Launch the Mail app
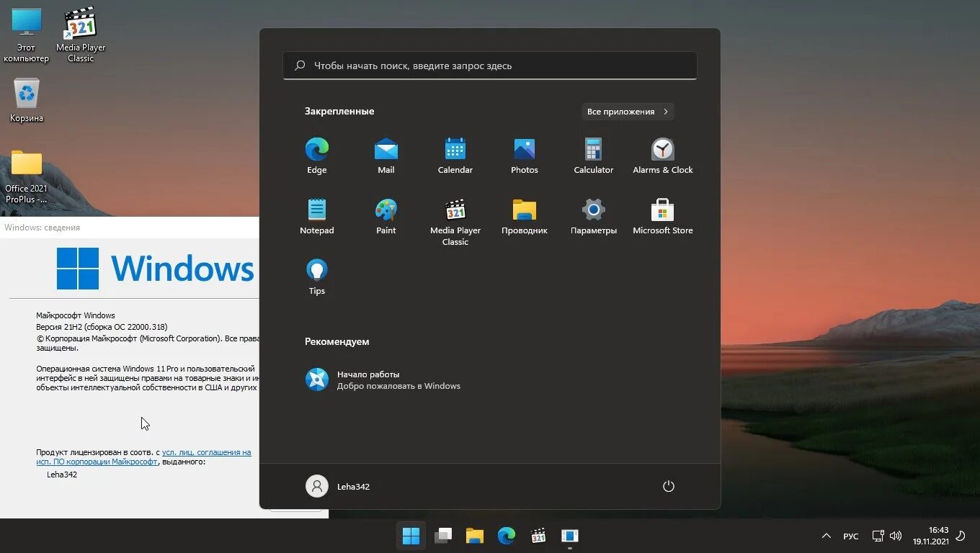The width and height of the screenshot is (980, 553). [x=386, y=156]
